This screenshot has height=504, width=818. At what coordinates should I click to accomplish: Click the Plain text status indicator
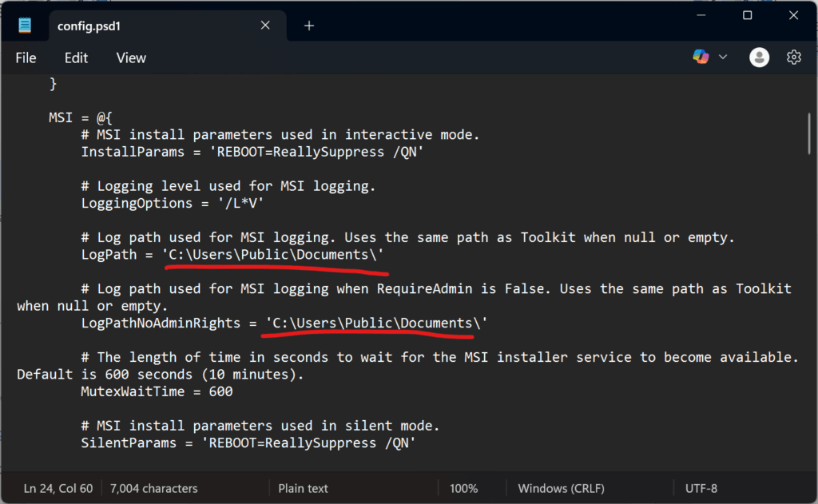[304, 488]
